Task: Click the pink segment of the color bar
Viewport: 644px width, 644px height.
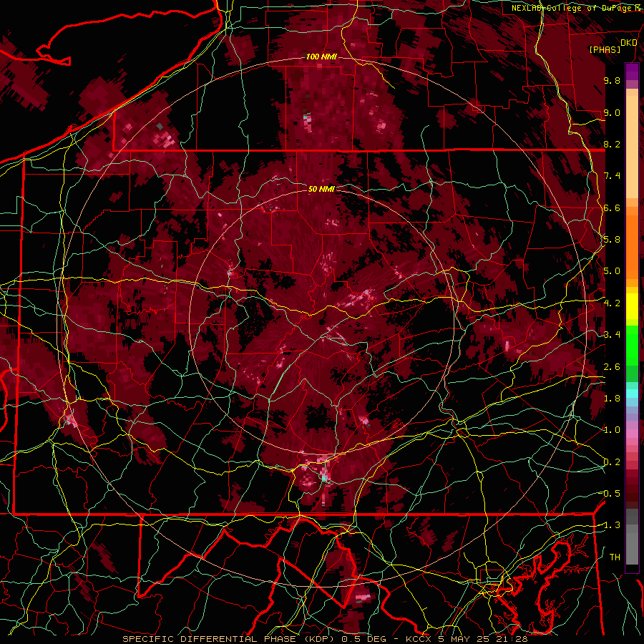Action: click(x=632, y=434)
